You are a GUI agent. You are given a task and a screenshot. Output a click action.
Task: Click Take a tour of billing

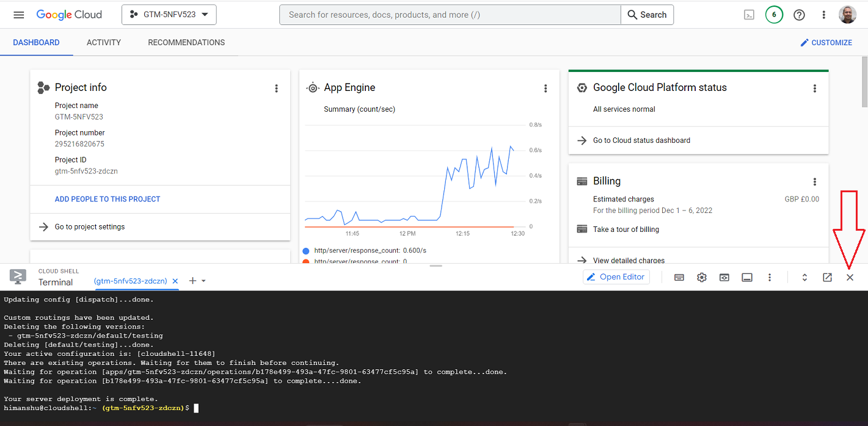click(x=625, y=229)
